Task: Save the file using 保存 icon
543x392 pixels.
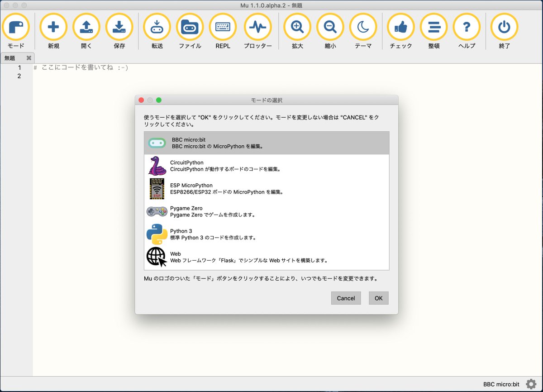Action: coord(119,27)
